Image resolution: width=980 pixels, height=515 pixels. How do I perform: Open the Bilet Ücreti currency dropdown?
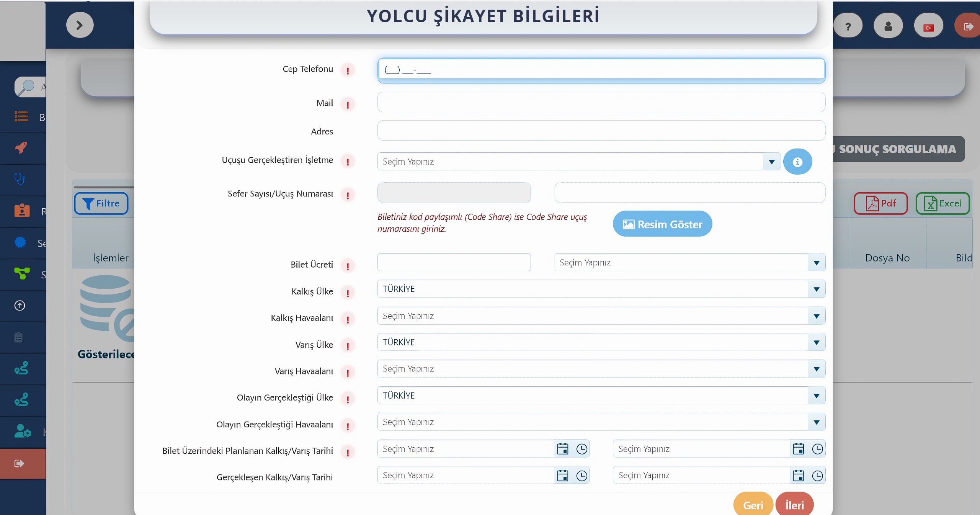click(816, 263)
